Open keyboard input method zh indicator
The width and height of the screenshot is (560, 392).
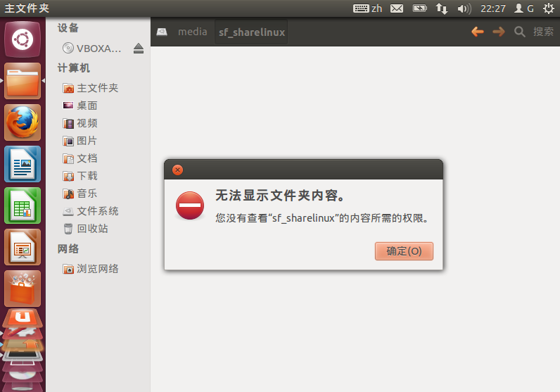(367, 8)
